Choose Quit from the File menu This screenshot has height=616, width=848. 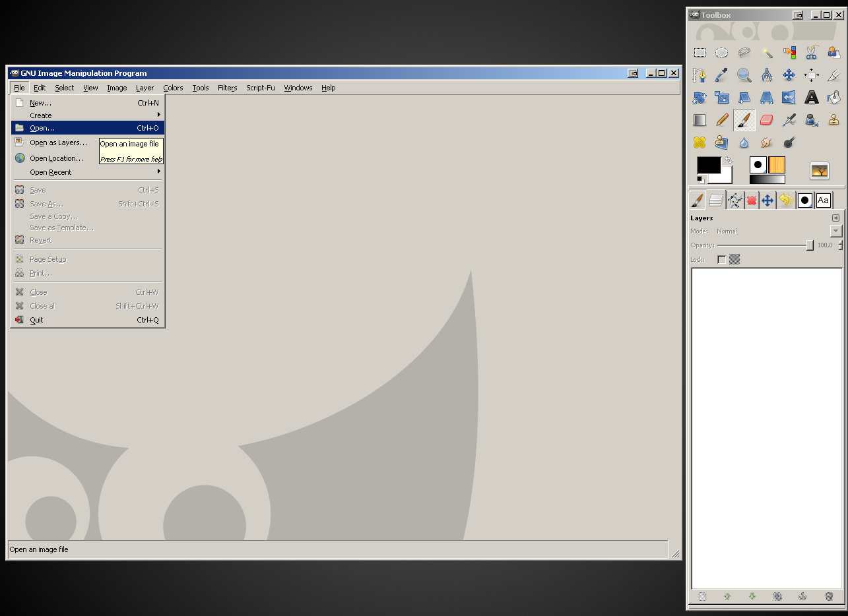88,320
